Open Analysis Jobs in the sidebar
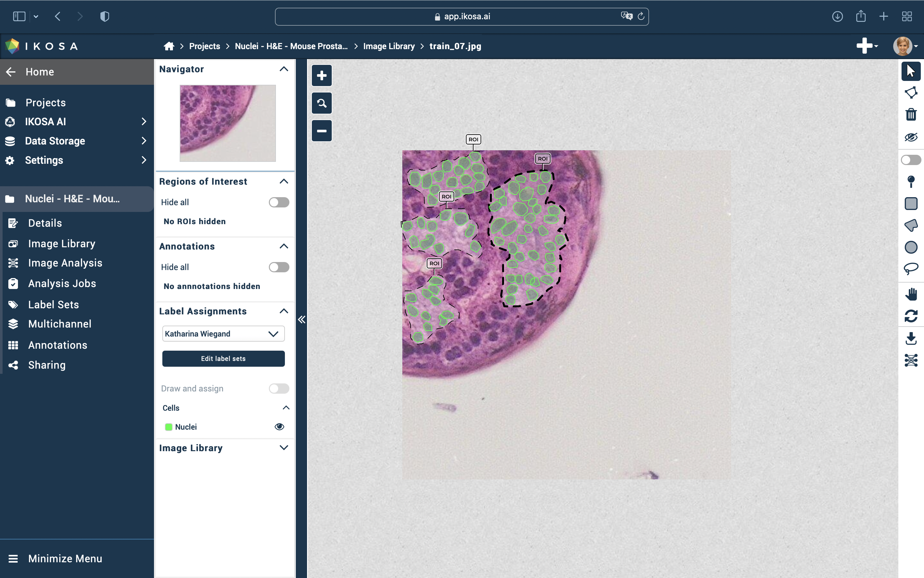The image size is (924, 578). pos(62,284)
